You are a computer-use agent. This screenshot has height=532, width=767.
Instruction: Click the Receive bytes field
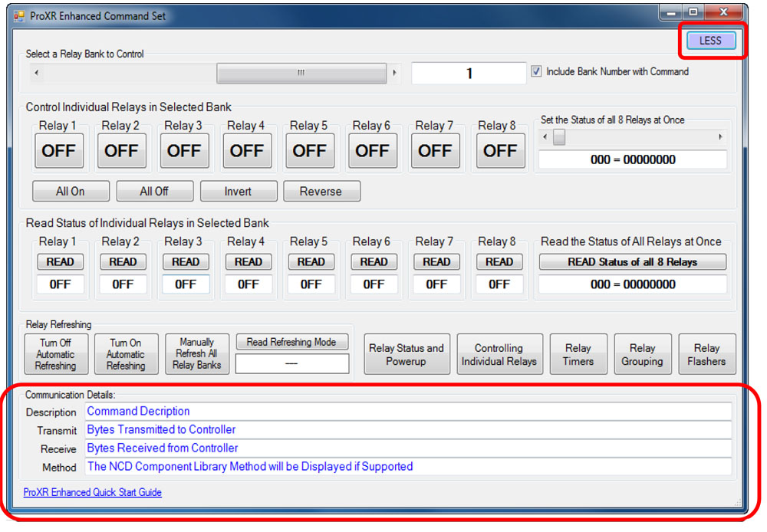click(409, 448)
